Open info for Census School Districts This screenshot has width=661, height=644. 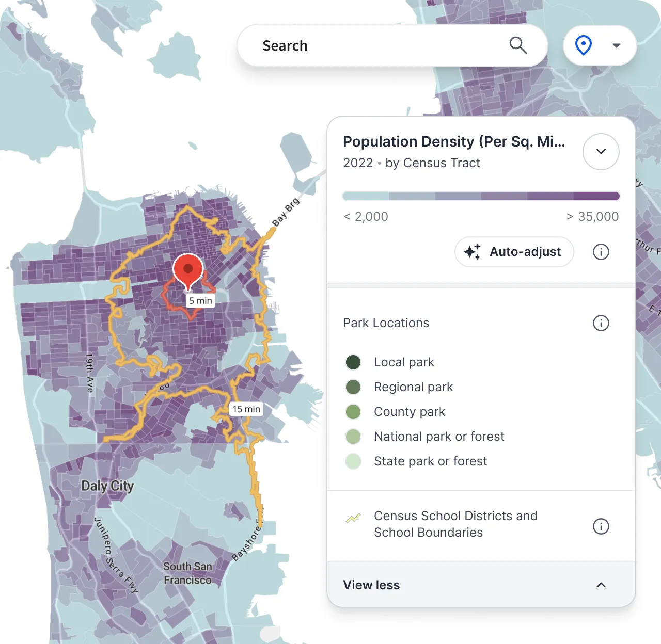click(601, 526)
